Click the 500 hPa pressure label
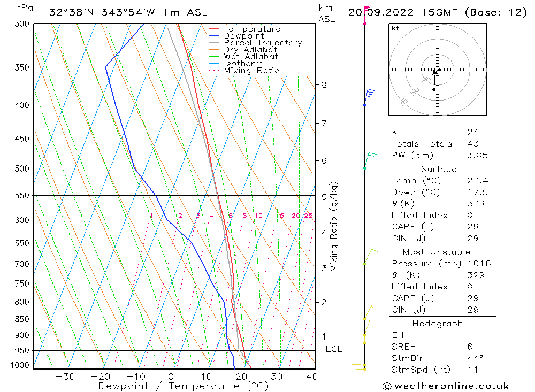 pos(22,168)
